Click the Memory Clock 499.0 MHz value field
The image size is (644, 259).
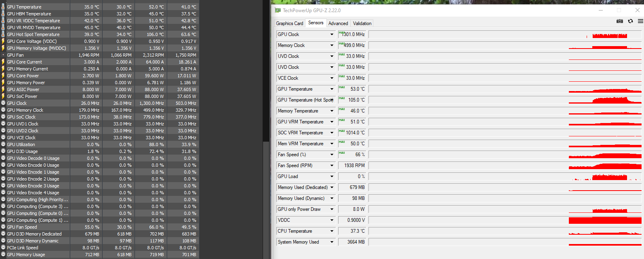352,45
